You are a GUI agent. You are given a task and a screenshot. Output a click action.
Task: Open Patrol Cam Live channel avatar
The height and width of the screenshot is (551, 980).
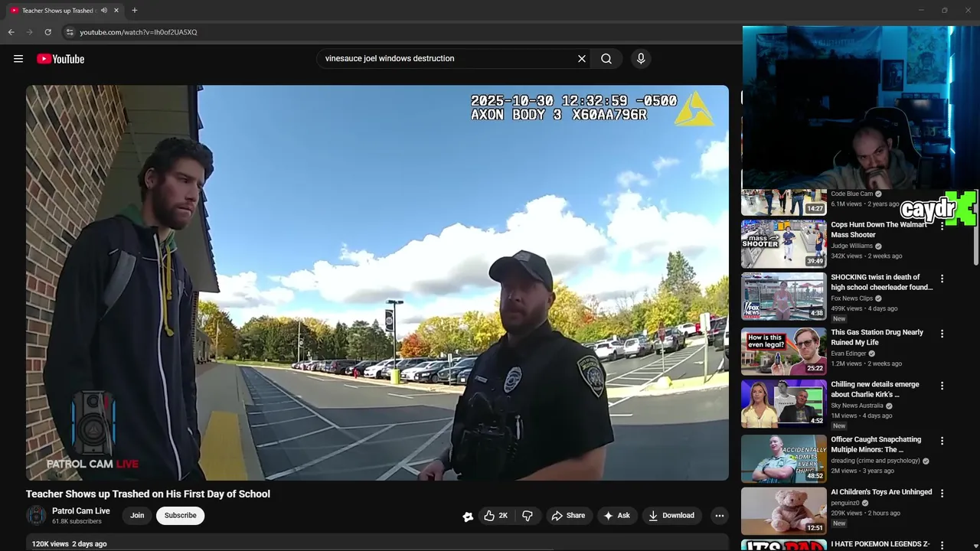[x=36, y=516]
